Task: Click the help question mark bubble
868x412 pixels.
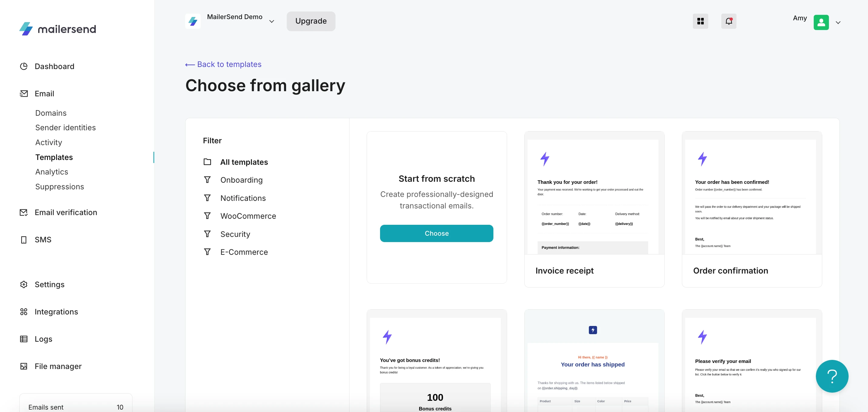Action: [x=832, y=376]
